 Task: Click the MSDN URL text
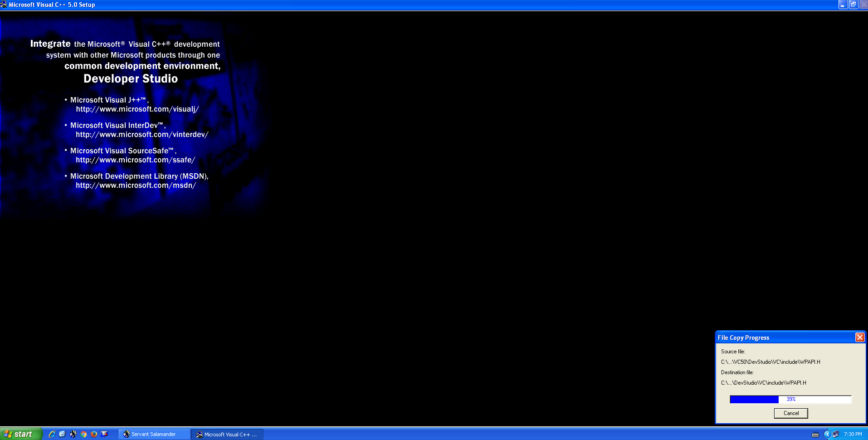[x=136, y=186]
